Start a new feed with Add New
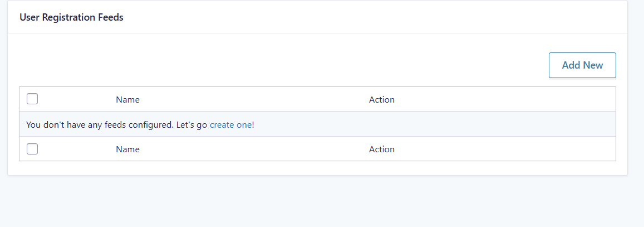644x227 pixels. pyautogui.click(x=582, y=65)
